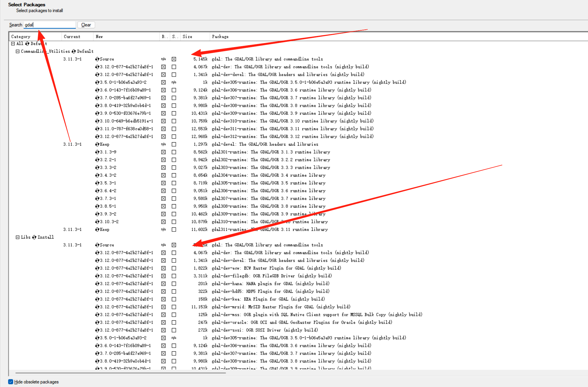Cycle version icon for gdal307-runtime 3.7.3-1
588x387 pixels.
pyautogui.click(x=97, y=199)
